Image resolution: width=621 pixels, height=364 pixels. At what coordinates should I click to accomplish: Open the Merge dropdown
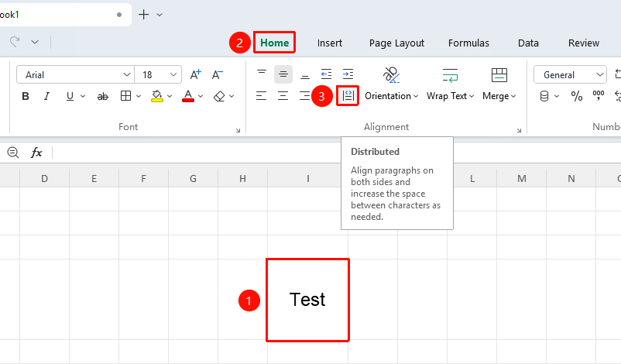pos(513,96)
